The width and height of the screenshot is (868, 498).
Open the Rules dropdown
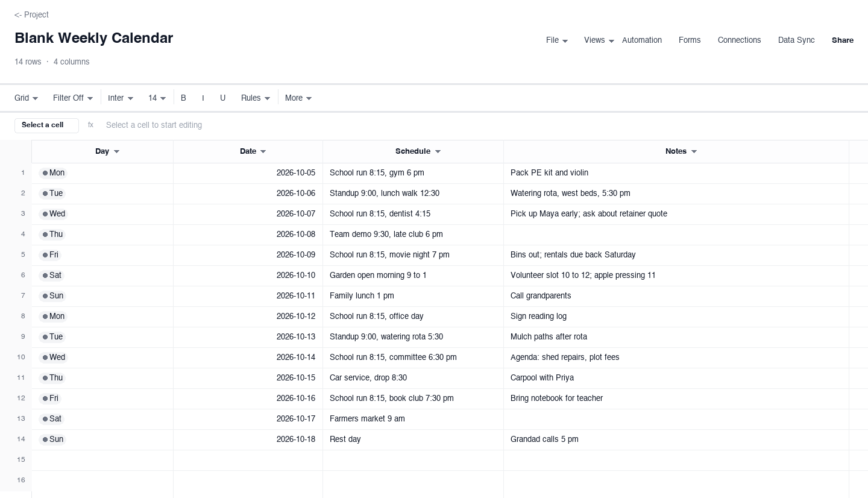(256, 98)
